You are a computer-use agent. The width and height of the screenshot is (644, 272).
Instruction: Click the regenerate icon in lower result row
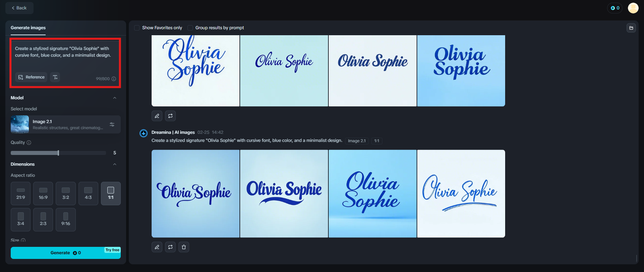point(170,247)
